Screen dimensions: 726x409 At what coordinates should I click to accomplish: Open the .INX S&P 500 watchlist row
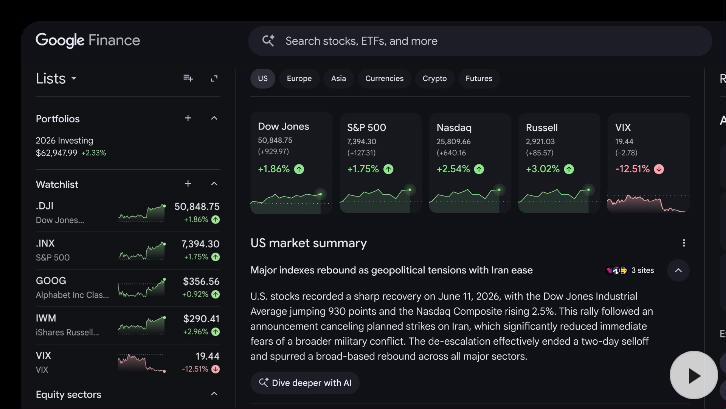[128, 250]
